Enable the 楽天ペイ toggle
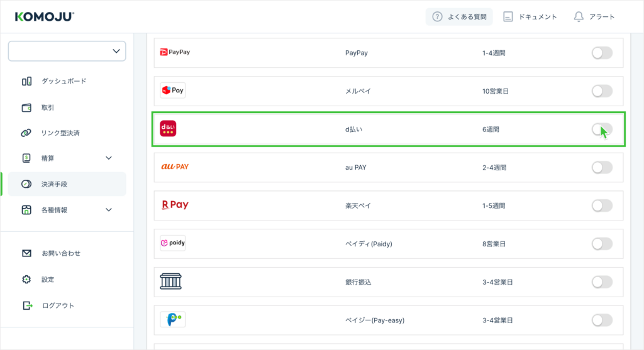The height and width of the screenshot is (350, 644). (x=602, y=205)
